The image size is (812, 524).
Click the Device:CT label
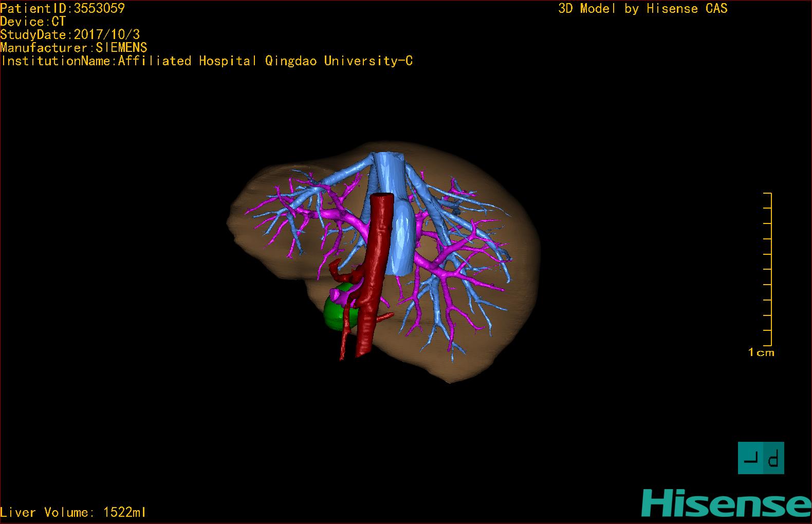(33, 22)
